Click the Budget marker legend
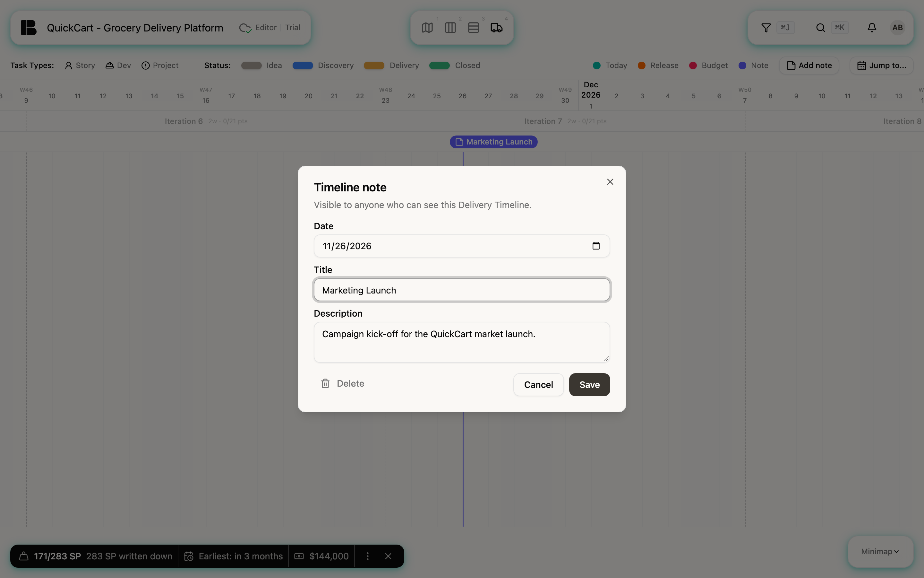 click(708, 66)
